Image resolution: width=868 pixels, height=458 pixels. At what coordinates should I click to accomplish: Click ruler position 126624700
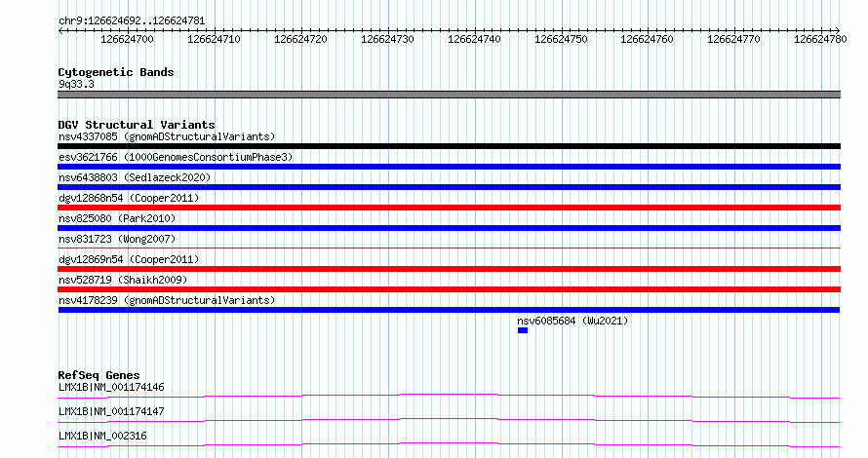pos(128,39)
